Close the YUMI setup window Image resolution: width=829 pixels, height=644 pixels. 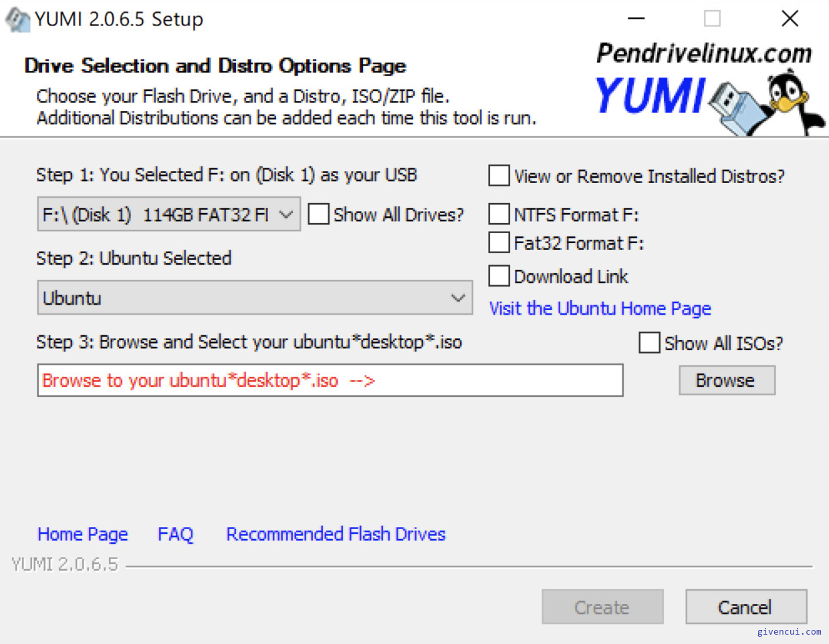pyautogui.click(x=790, y=19)
